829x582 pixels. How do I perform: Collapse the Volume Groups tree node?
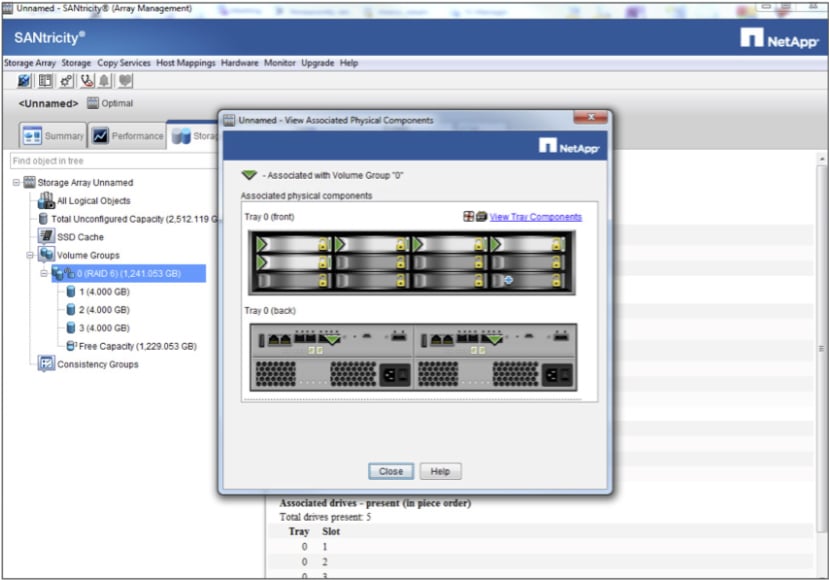[x=30, y=255]
